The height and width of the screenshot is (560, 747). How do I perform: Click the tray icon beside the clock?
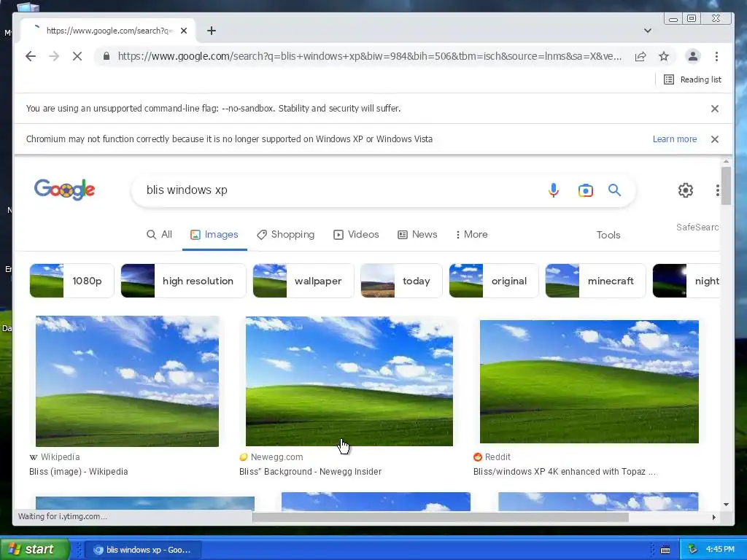tap(692, 549)
